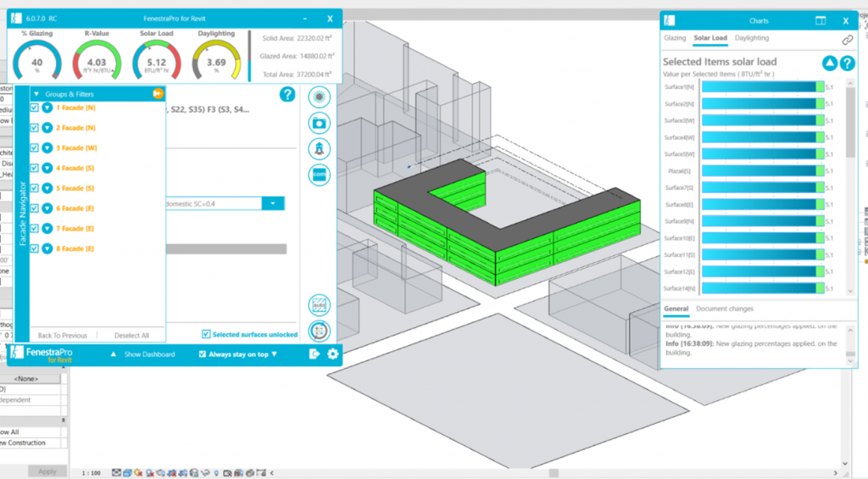Viewport: 868px width, 479px height.
Task: Toggle Always stay on top checkbox
Action: [x=202, y=354]
